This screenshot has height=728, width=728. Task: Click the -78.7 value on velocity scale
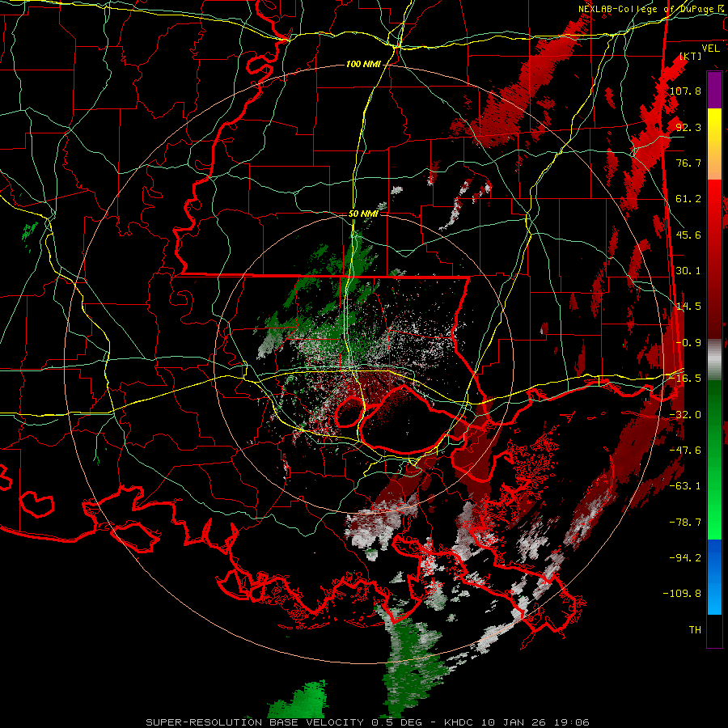(685, 523)
